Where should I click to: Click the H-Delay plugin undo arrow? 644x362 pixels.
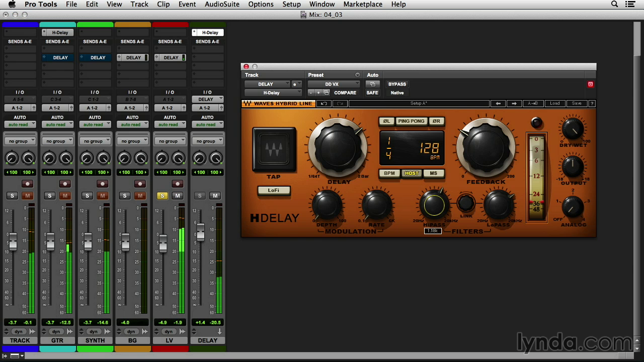324,104
